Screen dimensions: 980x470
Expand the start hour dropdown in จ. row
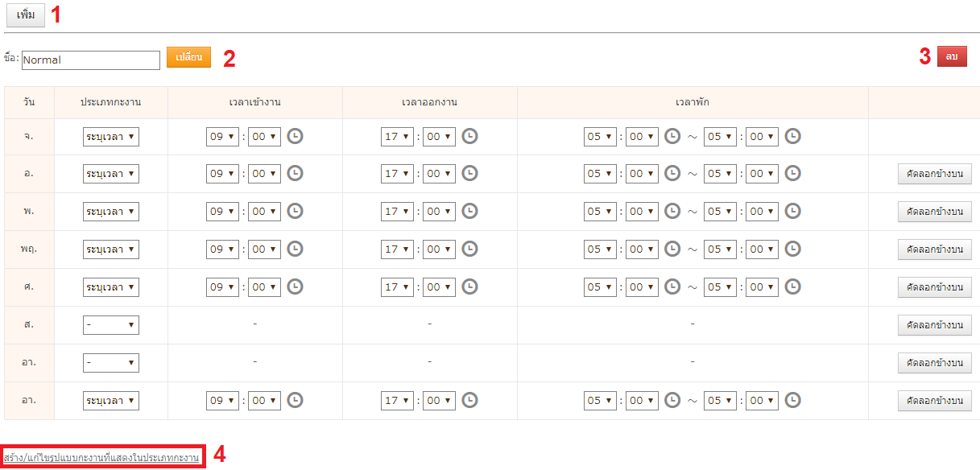[222, 137]
